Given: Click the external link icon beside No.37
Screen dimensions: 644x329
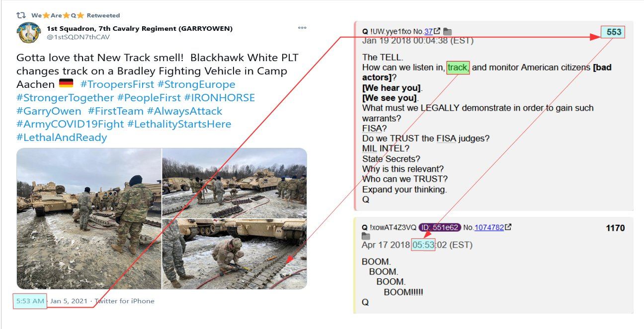Looking at the screenshot, I should pos(437,32).
